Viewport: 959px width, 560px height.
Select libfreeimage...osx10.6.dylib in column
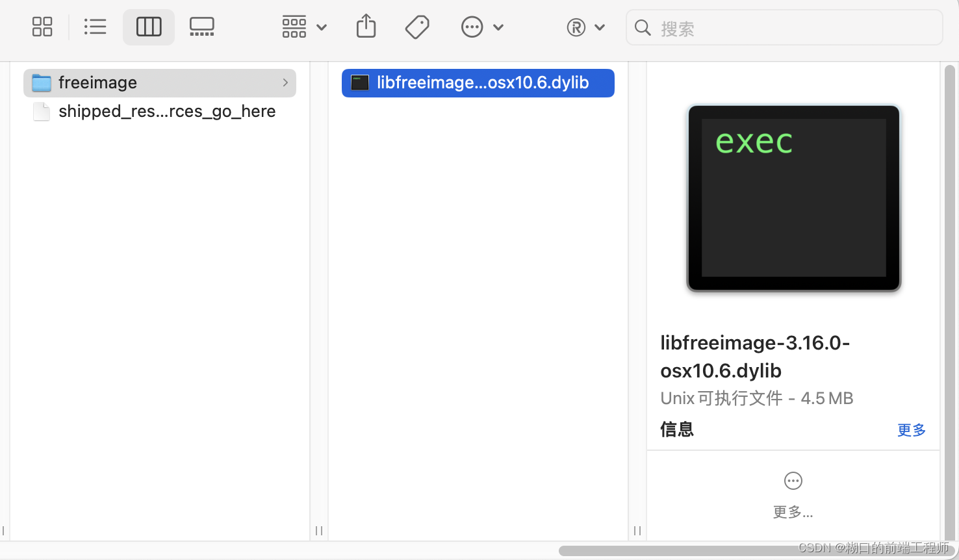click(x=478, y=83)
